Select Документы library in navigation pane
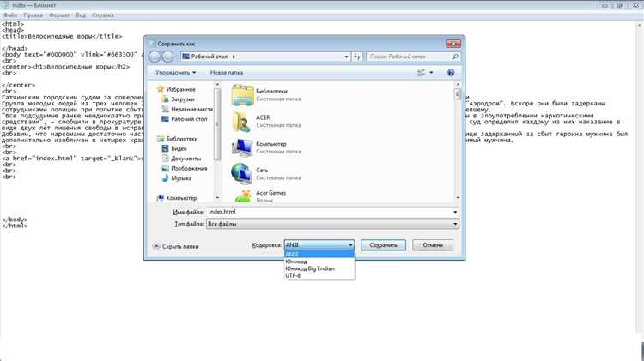Image resolution: width=644 pixels, height=361 pixels. coord(181,159)
